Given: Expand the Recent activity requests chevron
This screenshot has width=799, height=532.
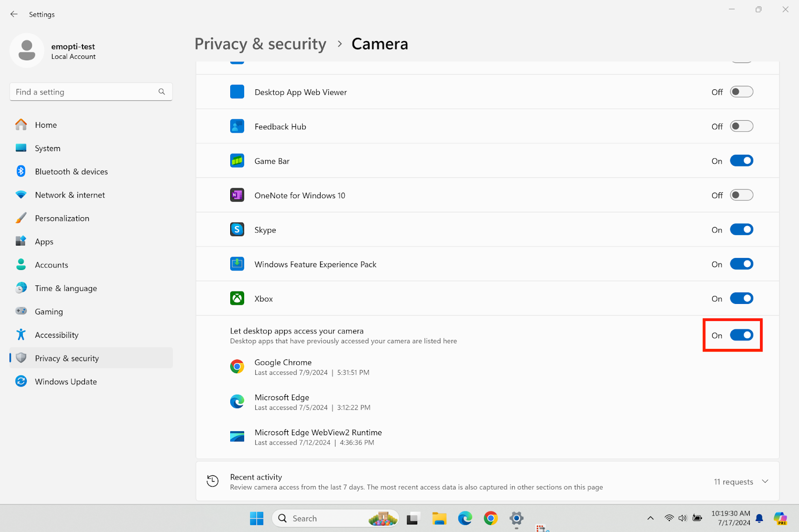Looking at the screenshot, I should pos(765,482).
